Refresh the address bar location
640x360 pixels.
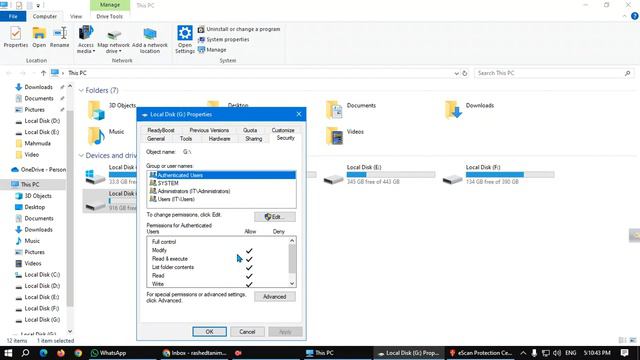click(x=464, y=73)
